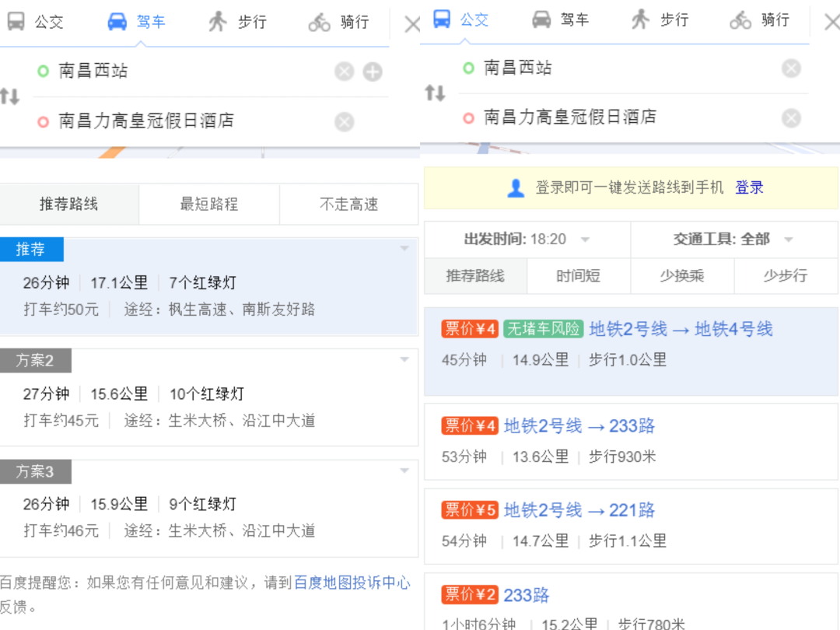Click 无堵车风险 green tag

click(x=543, y=328)
